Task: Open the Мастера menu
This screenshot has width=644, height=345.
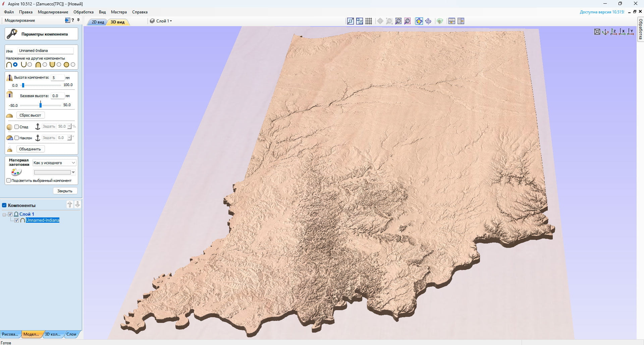Action: click(x=119, y=12)
